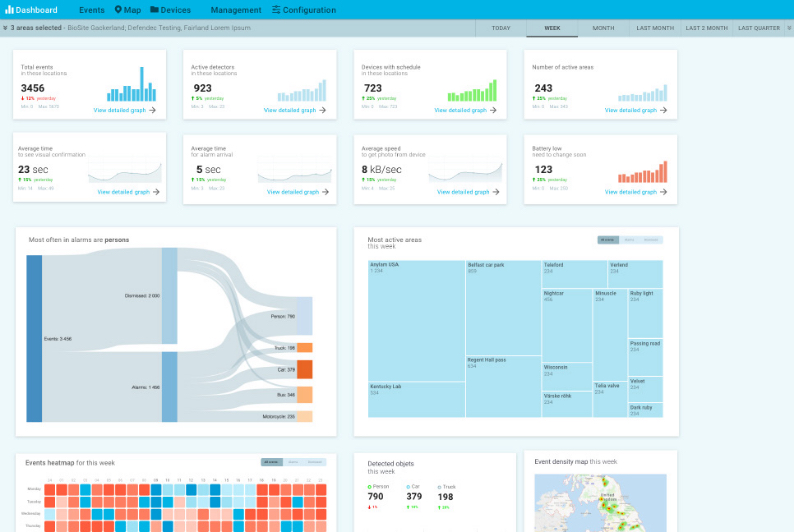Click the green Person circle icon
794x532 pixels.
370,486
